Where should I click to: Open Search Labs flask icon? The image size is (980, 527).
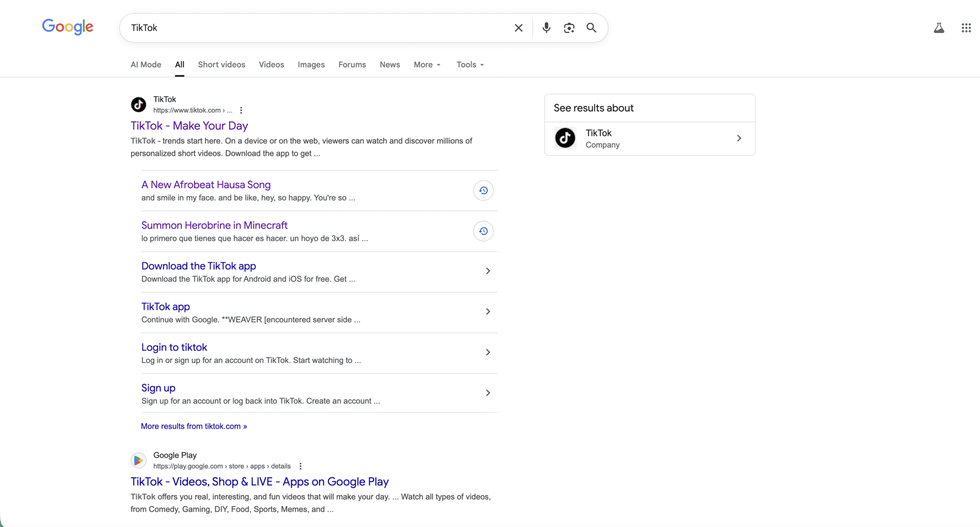[939, 28]
